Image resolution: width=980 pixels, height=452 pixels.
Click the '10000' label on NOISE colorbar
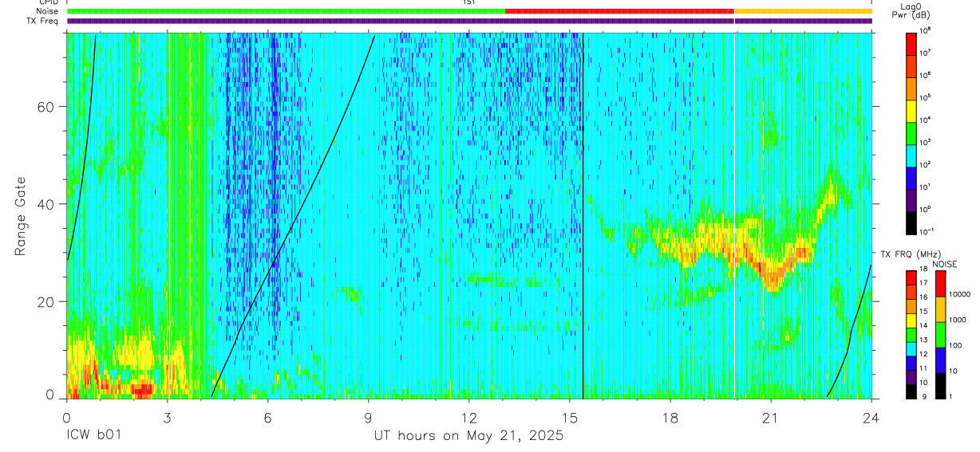[961, 294]
